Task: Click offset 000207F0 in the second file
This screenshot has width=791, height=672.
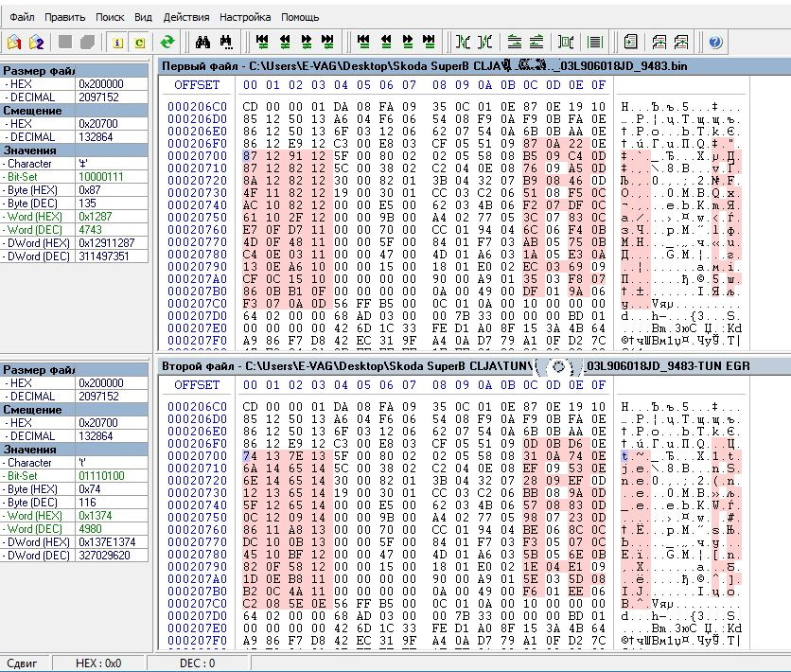Action: [197, 640]
